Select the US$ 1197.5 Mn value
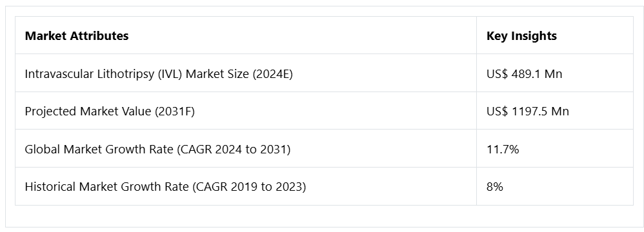The height and width of the screenshot is (232, 644). tap(528, 111)
